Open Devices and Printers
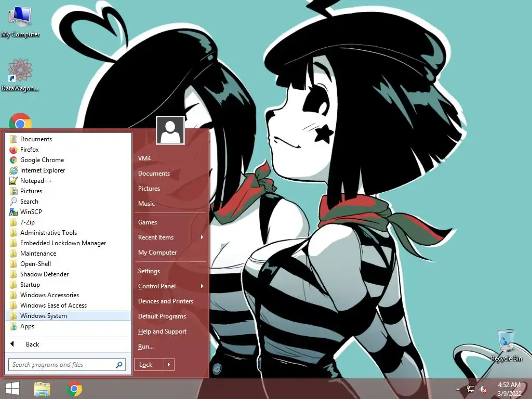532x399 pixels. (x=170, y=301)
